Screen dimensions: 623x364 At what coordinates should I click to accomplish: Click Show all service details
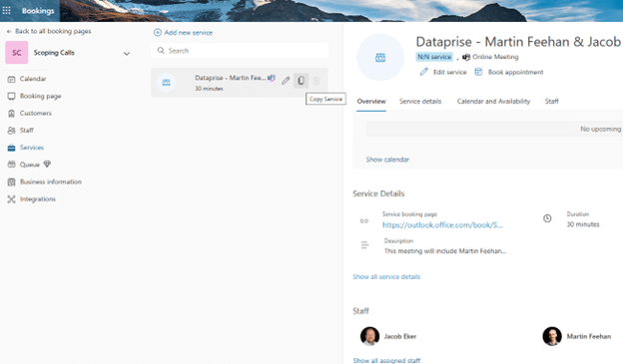click(386, 276)
